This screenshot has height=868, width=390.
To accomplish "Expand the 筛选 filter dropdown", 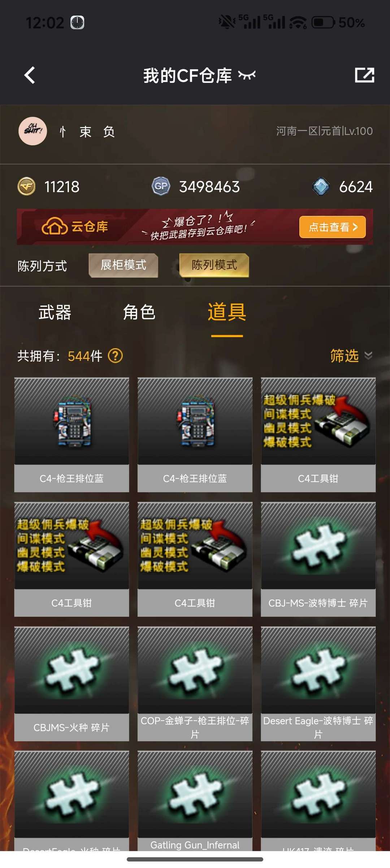I will (x=351, y=356).
